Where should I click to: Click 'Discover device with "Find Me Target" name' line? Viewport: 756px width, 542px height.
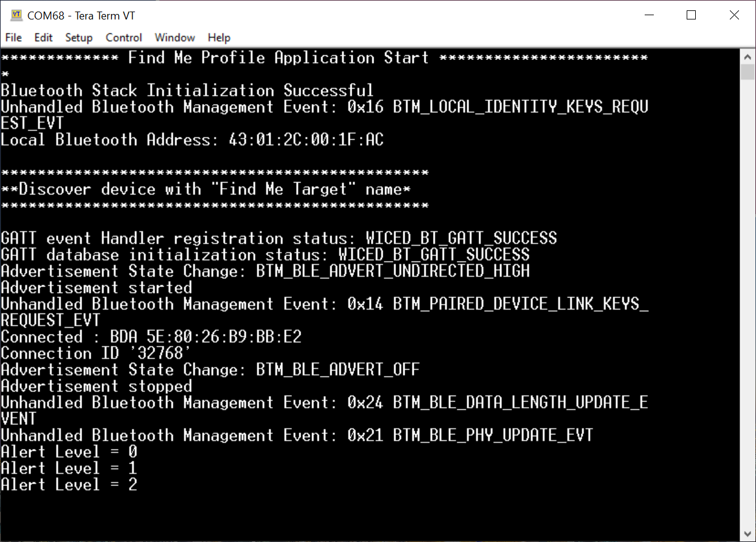(206, 189)
